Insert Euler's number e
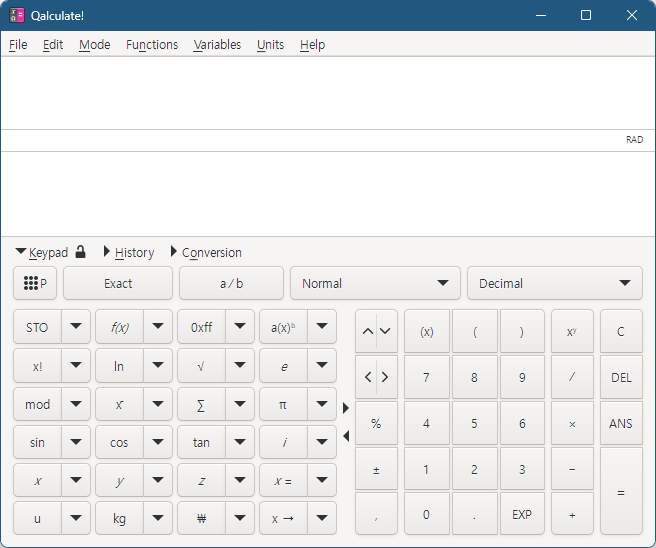The height and width of the screenshot is (548, 656). 283,366
